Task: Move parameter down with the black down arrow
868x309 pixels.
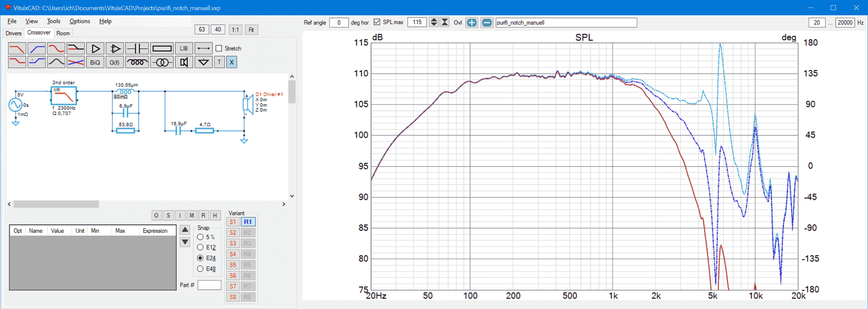Action: (x=185, y=242)
